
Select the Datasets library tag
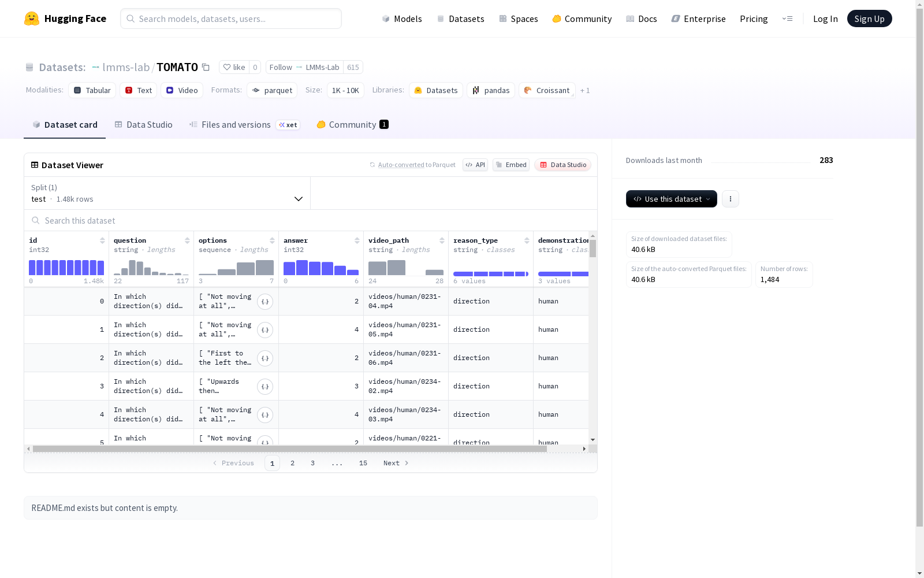point(436,90)
